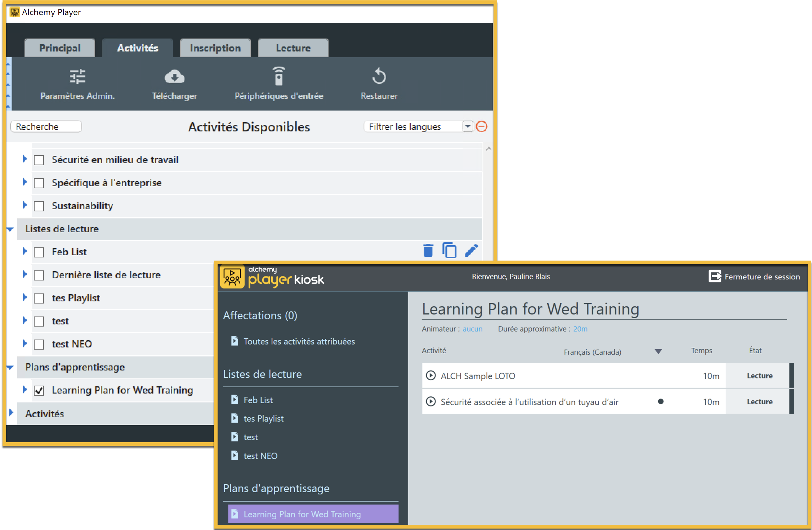Screen dimensions: 812x530
Task: Select kiosk Learning Plan for Wed Training item
Action: pos(313,514)
